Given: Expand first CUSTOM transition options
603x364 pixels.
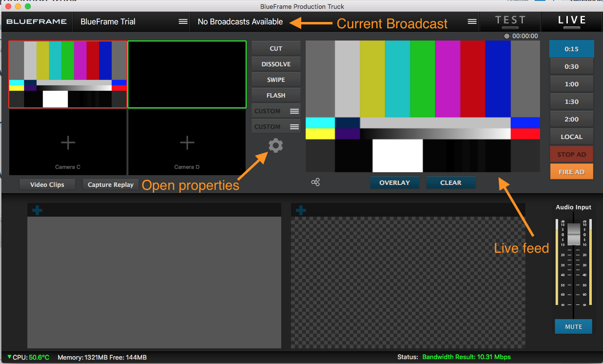Looking at the screenshot, I should coord(294,111).
